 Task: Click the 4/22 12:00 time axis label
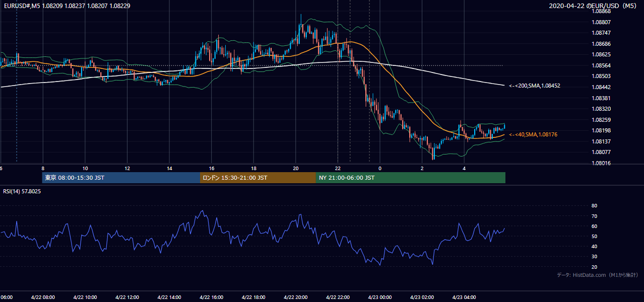point(127,297)
